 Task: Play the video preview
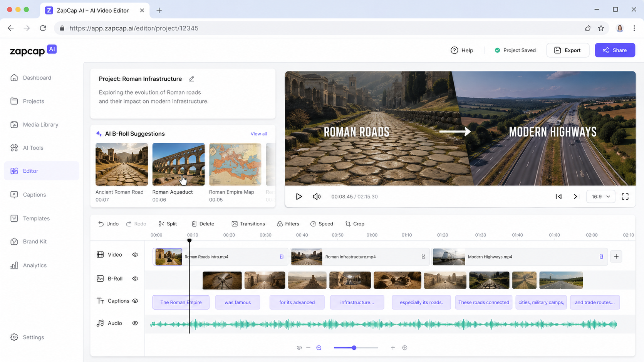[x=299, y=197]
